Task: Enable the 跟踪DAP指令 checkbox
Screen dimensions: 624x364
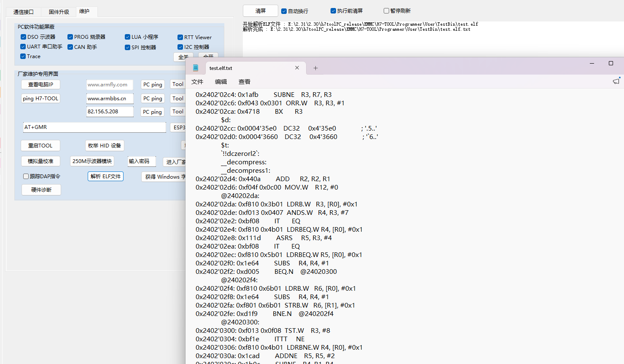Action: click(x=26, y=177)
